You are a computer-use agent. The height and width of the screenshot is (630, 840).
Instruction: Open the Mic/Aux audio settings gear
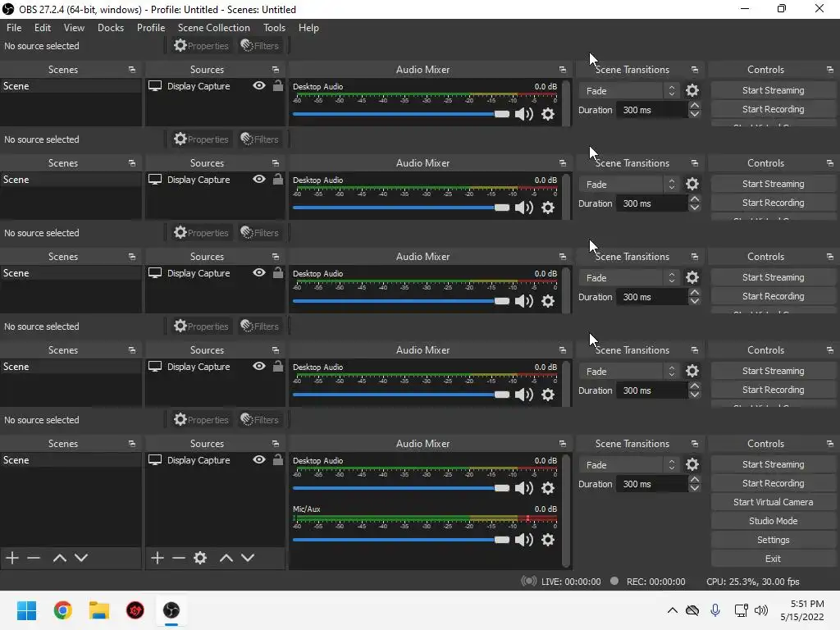547,540
